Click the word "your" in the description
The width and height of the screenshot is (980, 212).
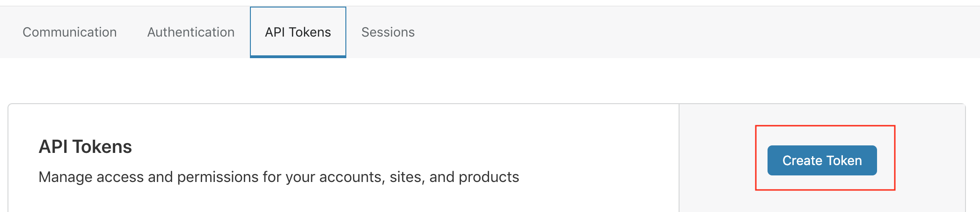(301, 177)
